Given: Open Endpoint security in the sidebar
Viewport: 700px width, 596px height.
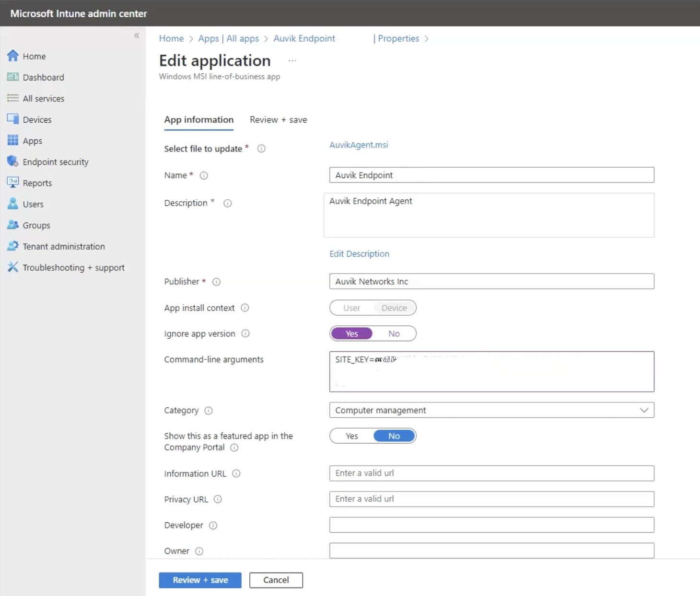Looking at the screenshot, I should tap(56, 162).
